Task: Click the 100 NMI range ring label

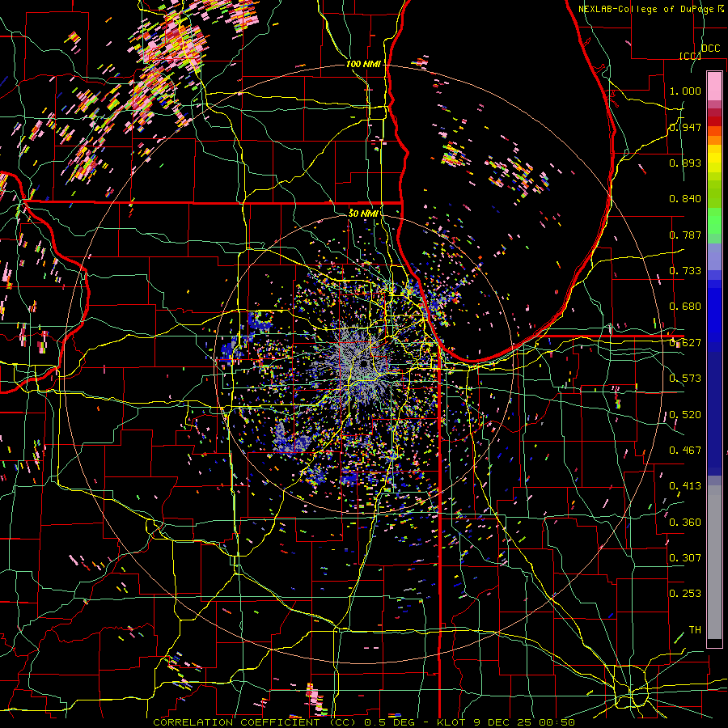Action: coord(363,64)
